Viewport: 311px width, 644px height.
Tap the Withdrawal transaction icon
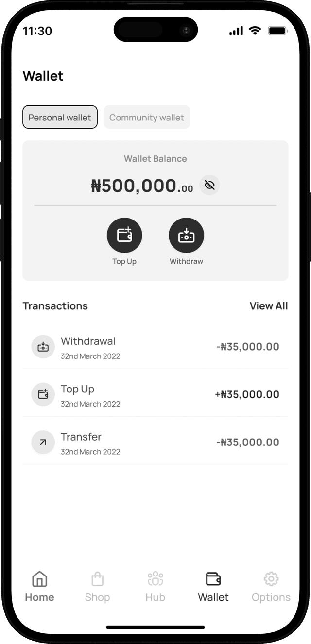coord(43,347)
